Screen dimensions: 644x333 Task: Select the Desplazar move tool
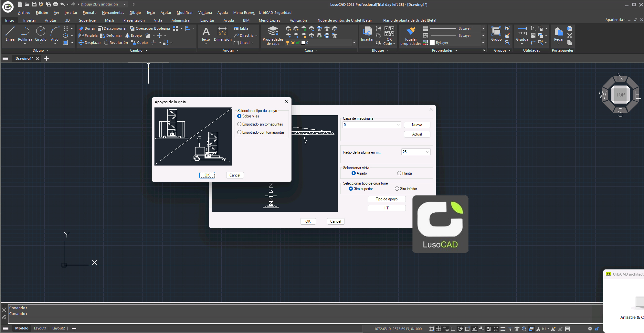pos(90,43)
